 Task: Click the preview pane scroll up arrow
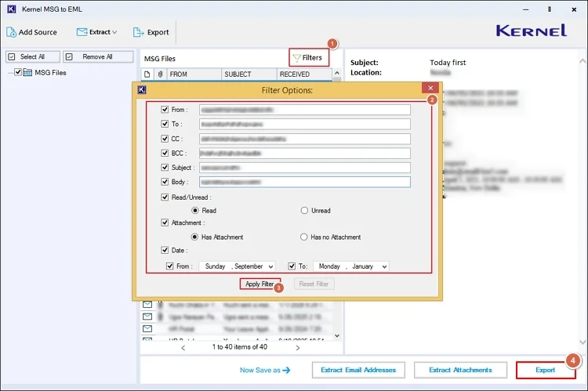(x=582, y=60)
